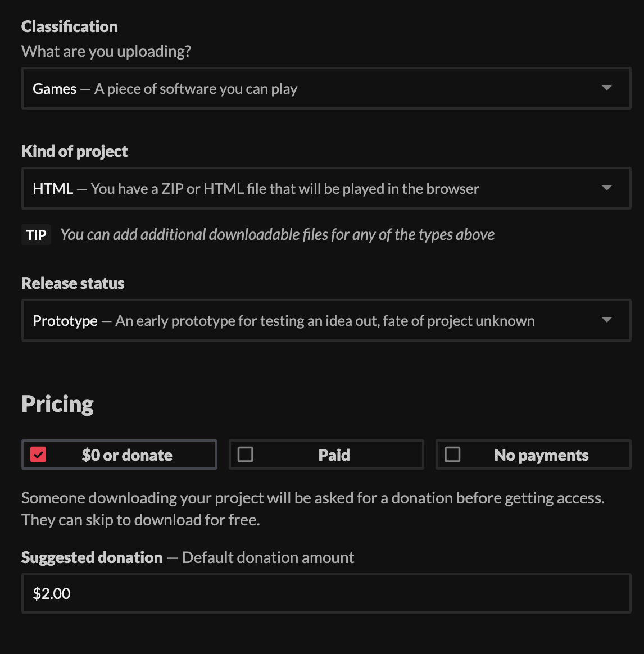Click the Classification dropdown arrow
The image size is (644, 654).
(606, 88)
